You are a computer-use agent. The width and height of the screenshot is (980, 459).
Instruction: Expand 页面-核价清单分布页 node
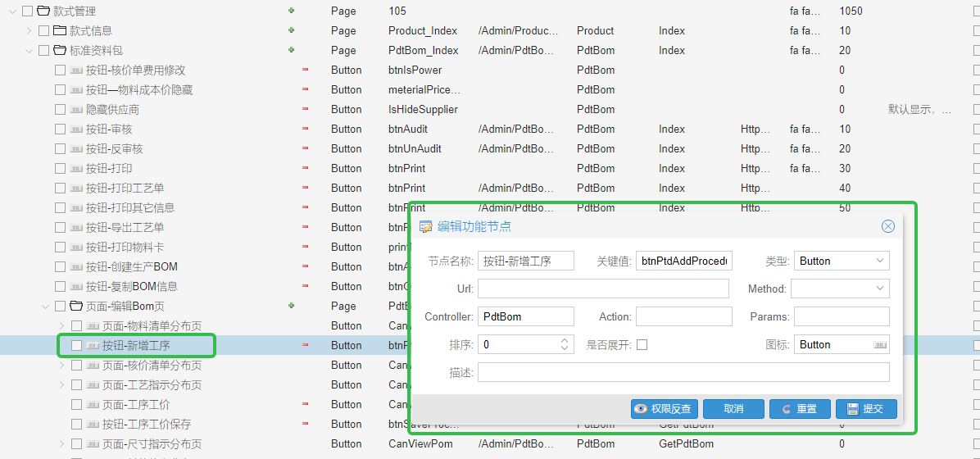click(x=62, y=365)
